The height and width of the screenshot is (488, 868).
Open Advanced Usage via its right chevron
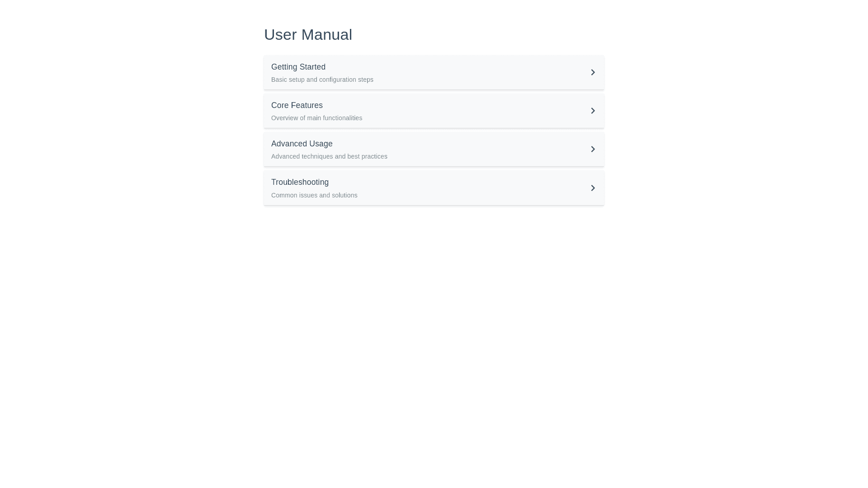tap(593, 149)
